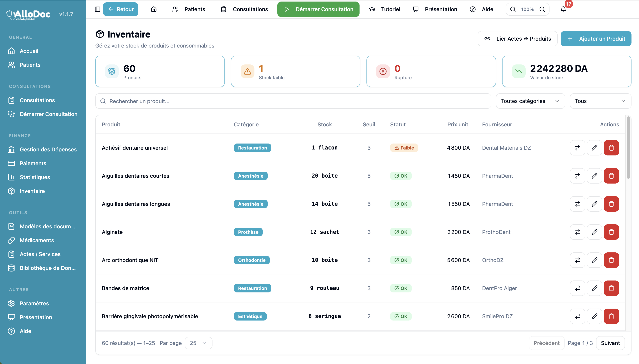
Task: Click the Retour button
Action: (120, 9)
